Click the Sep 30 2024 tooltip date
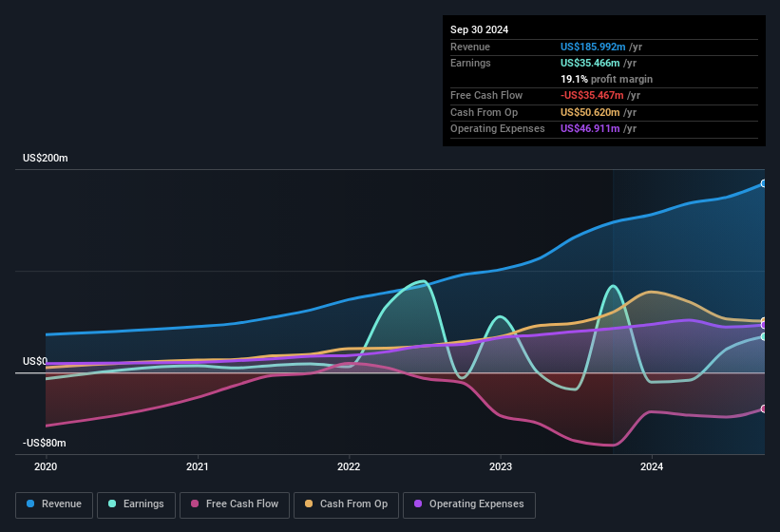The width and height of the screenshot is (780, 532). 479,29
